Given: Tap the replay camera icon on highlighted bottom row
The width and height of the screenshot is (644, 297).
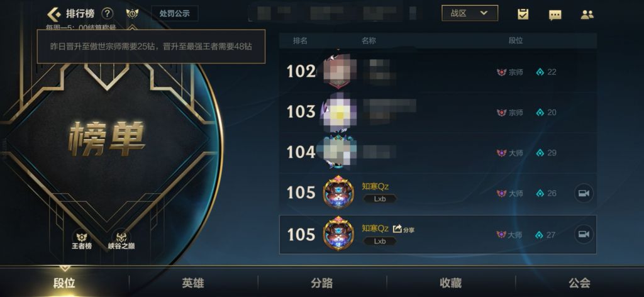Looking at the screenshot, I should coord(584,234).
